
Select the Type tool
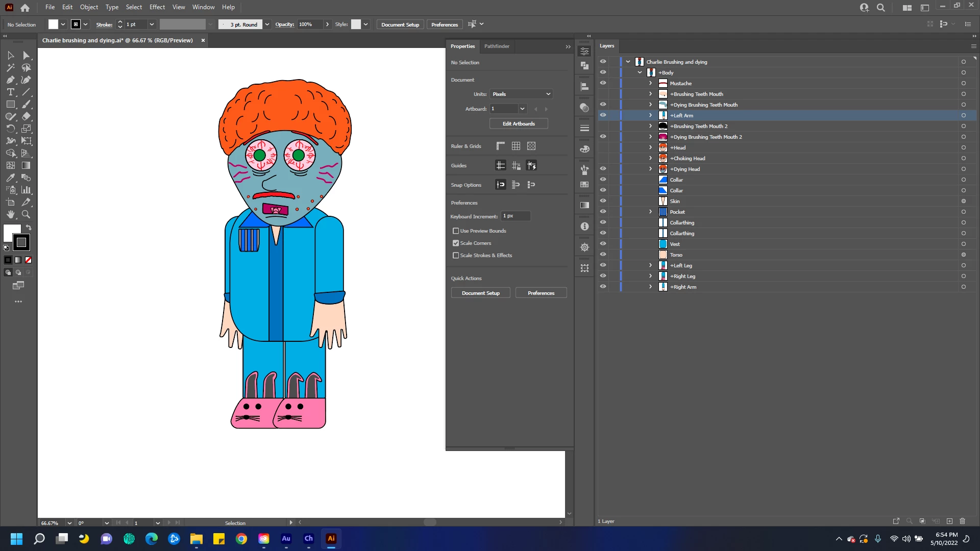tap(10, 92)
